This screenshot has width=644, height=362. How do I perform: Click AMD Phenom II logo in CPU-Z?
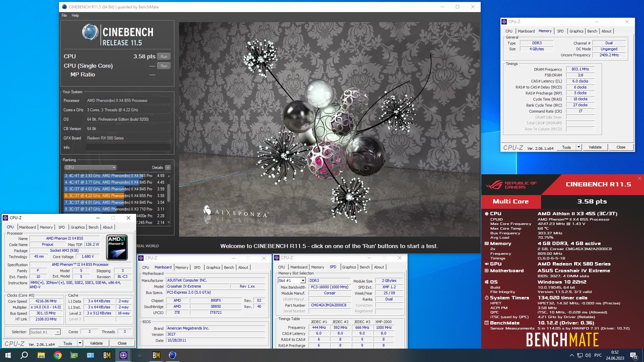(x=117, y=248)
